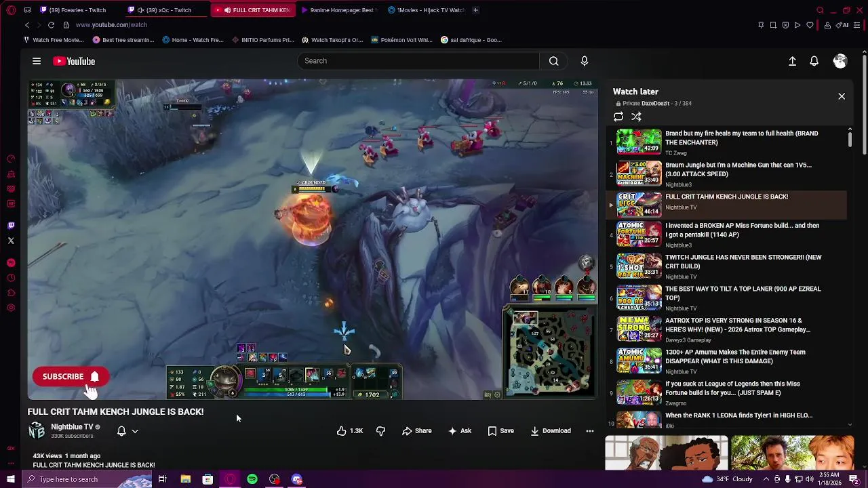Reload the current page
This screenshot has width=868, height=488.
coord(51,25)
